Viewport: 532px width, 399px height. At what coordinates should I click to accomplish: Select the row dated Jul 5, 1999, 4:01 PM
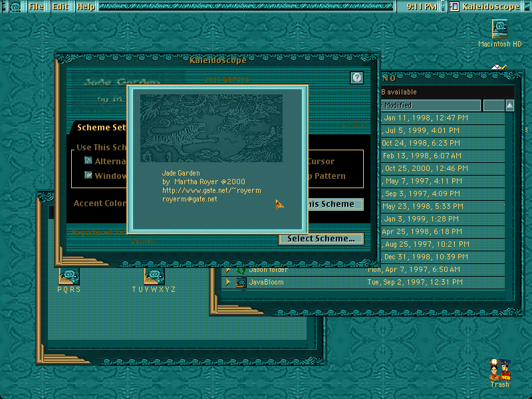[x=442, y=130]
